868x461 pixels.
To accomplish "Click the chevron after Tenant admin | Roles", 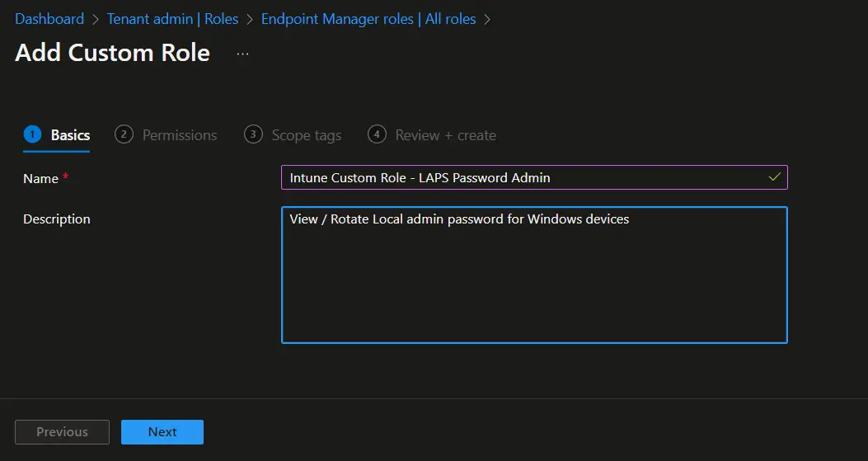I will pyautogui.click(x=250, y=19).
